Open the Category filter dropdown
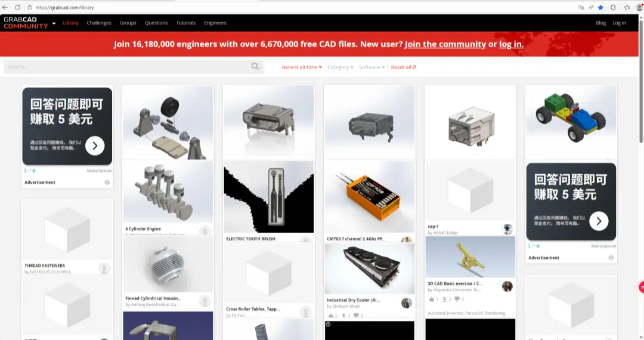 coord(340,67)
